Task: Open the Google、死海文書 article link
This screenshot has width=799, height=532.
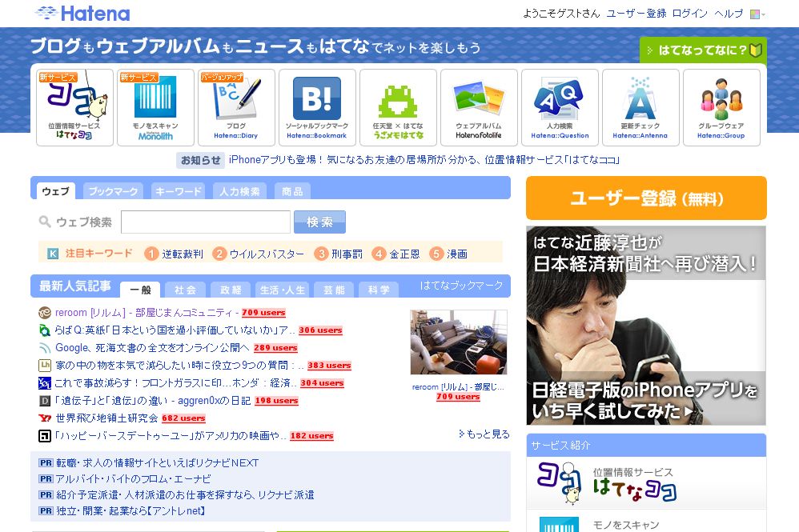Action: point(152,348)
